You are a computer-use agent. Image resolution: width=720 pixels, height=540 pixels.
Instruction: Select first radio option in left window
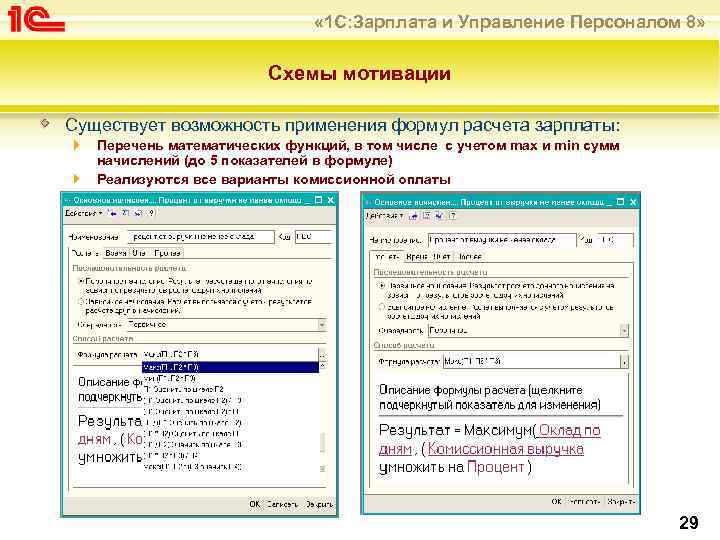[81, 281]
